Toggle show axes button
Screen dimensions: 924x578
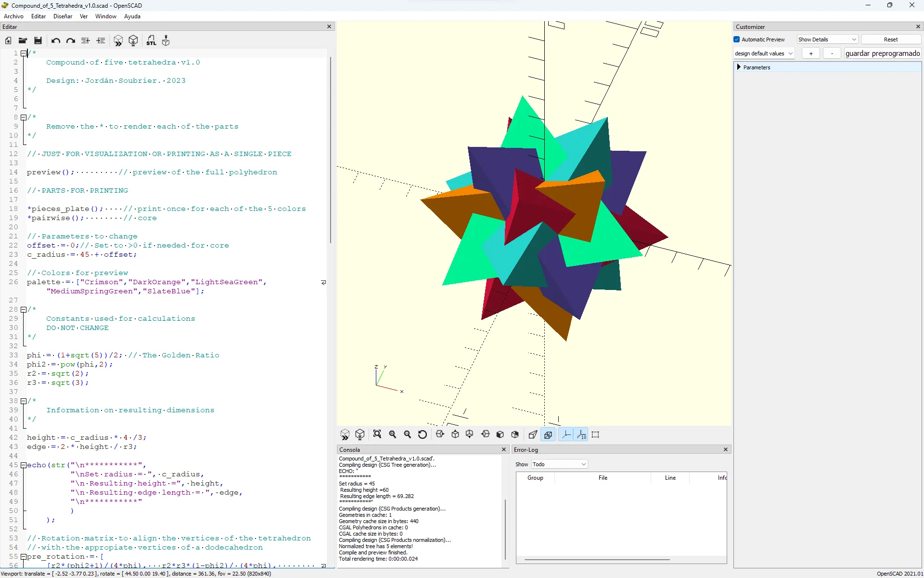click(x=566, y=434)
